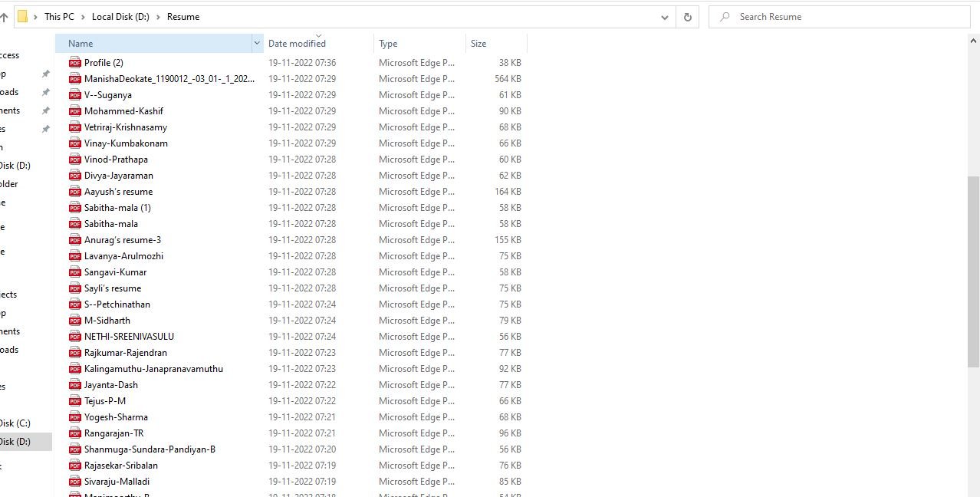Expand the chevron after This PC breadcrumb
Image resolution: width=980 pixels, height=497 pixels.
pyautogui.click(x=83, y=17)
